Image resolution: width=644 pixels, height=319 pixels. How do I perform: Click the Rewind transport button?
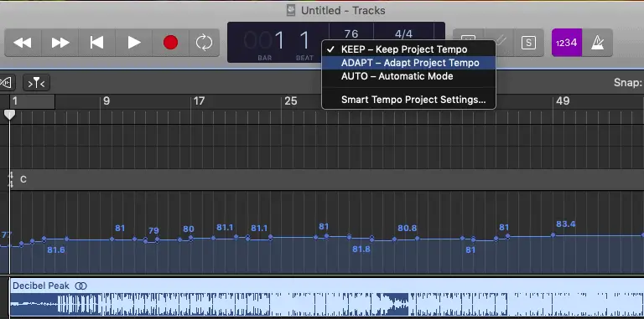23,43
